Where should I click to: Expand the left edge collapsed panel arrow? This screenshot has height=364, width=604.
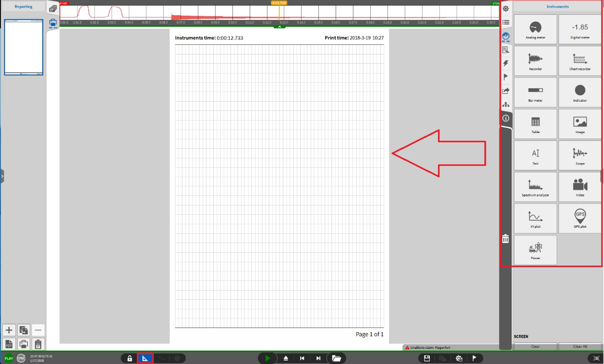pos(2,176)
